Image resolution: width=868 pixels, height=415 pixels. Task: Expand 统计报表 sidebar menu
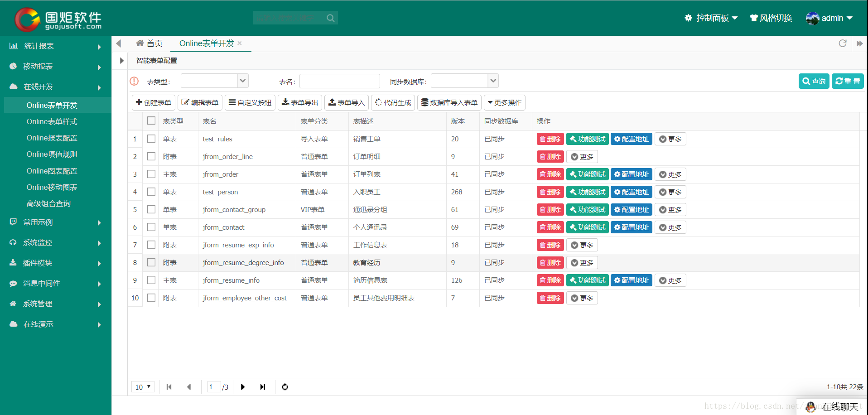point(55,46)
